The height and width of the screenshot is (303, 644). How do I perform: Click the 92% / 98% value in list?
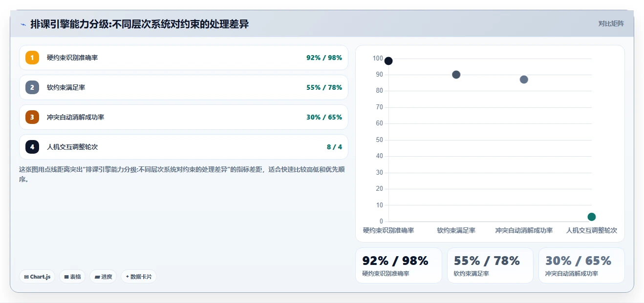click(x=324, y=58)
